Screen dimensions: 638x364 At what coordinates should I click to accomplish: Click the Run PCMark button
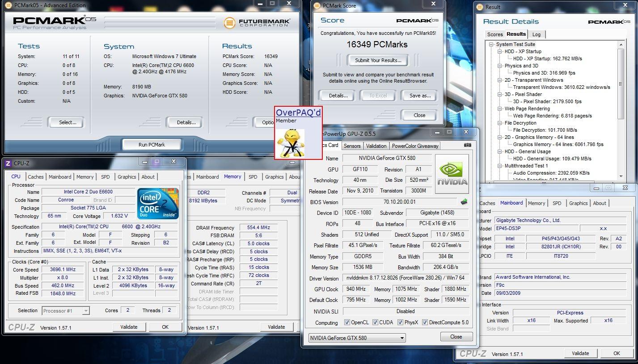coord(152,145)
